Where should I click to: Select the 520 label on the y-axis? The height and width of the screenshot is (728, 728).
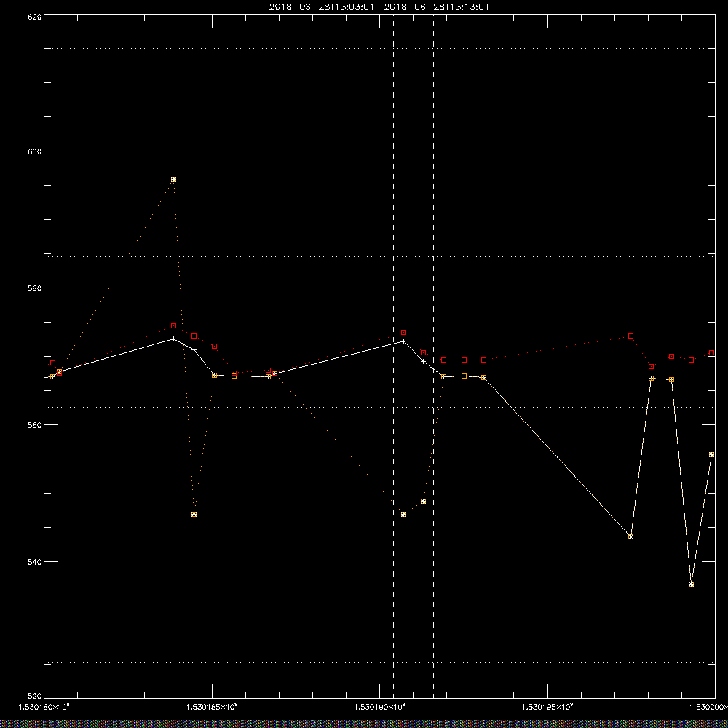coord(35,697)
